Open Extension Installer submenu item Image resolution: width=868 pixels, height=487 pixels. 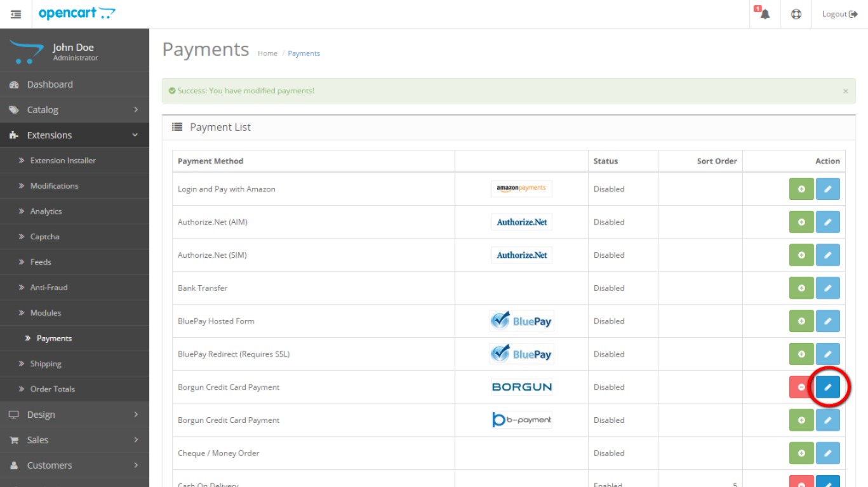coord(74,161)
